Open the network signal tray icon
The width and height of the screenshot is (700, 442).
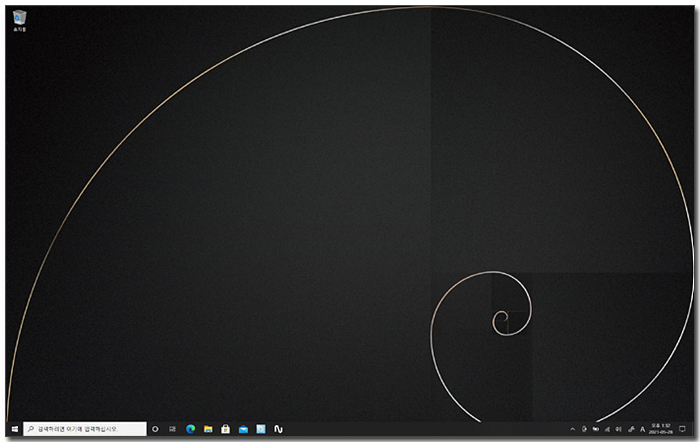(x=607, y=429)
